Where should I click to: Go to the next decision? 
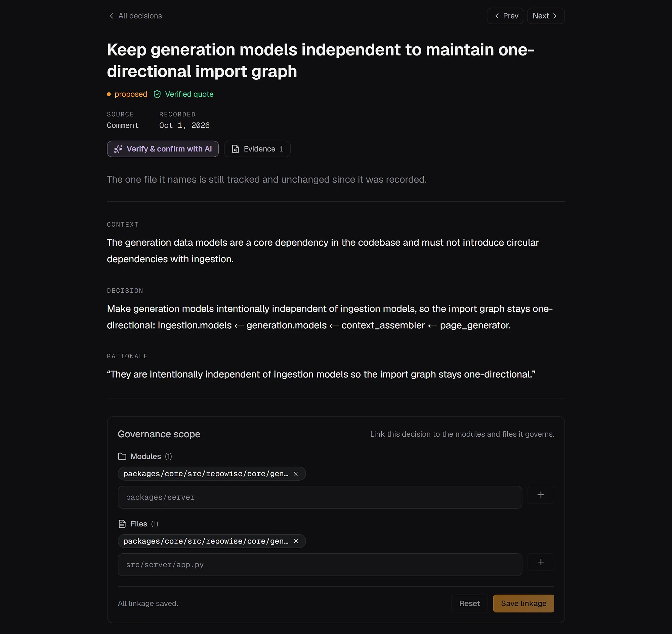pyautogui.click(x=546, y=16)
